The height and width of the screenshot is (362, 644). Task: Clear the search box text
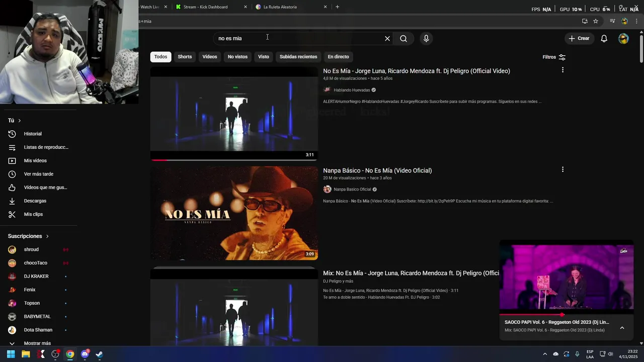click(x=387, y=39)
